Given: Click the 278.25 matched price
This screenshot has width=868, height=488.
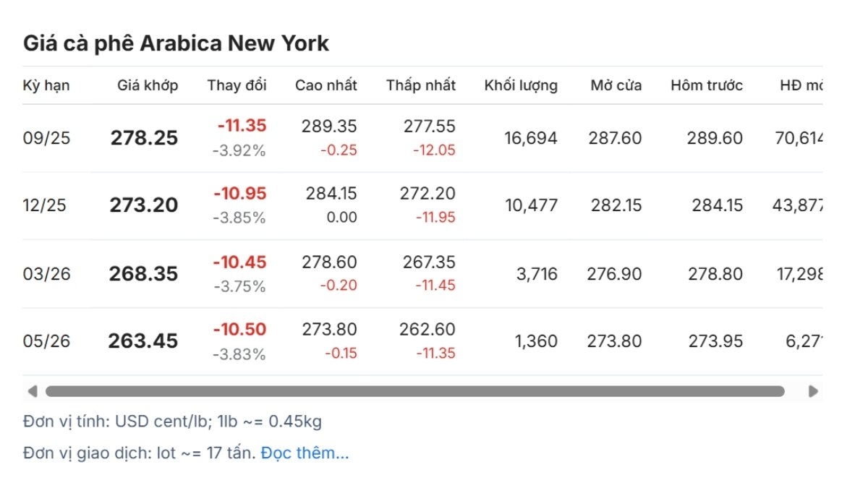Looking at the screenshot, I should pos(144,138).
